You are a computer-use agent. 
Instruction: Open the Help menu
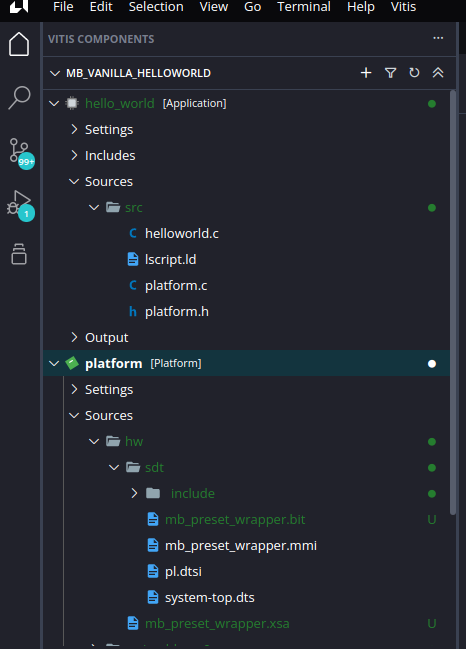click(x=361, y=7)
